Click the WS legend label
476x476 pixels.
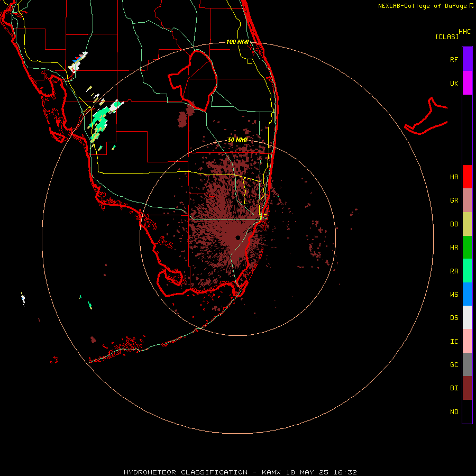tap(454, 294)
